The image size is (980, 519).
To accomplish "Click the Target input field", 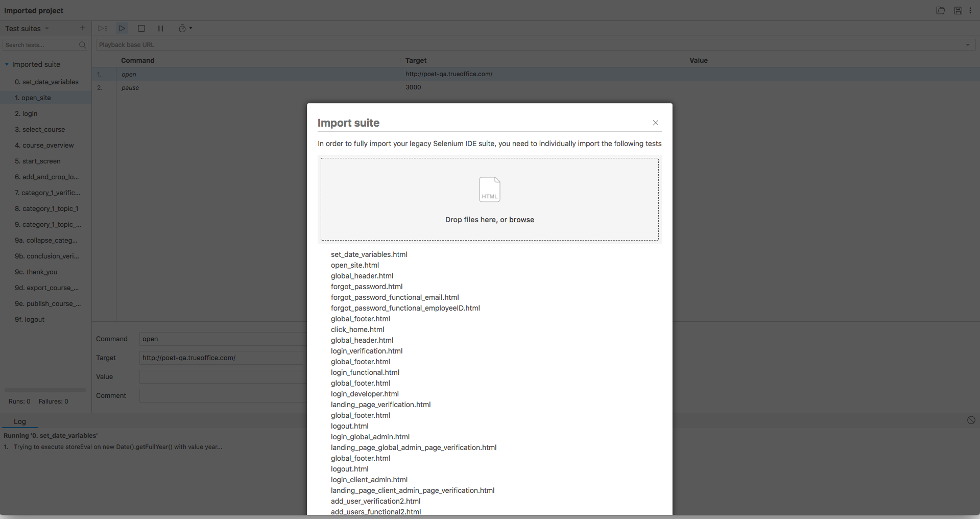I will point(221,358).
